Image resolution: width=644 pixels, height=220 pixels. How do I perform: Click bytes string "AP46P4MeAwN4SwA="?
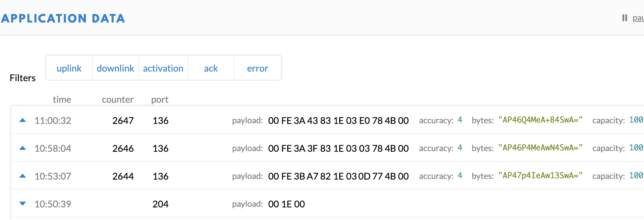coord(540,148)
